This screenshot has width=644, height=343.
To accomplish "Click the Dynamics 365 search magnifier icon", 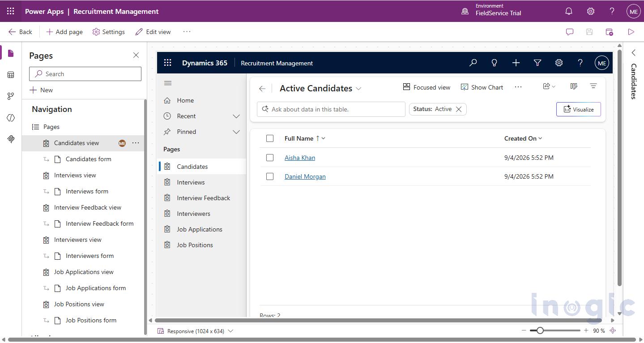I will pos(473,63).
